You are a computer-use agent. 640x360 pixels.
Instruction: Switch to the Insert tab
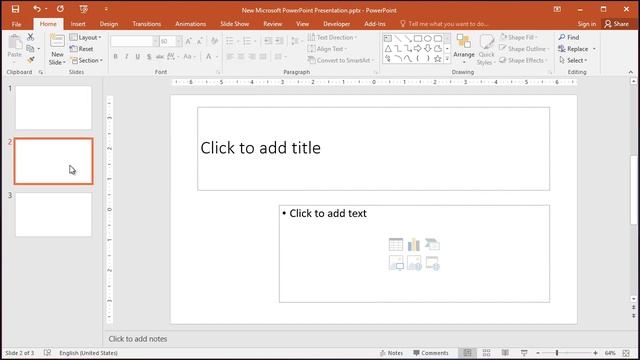coord(78,24)
